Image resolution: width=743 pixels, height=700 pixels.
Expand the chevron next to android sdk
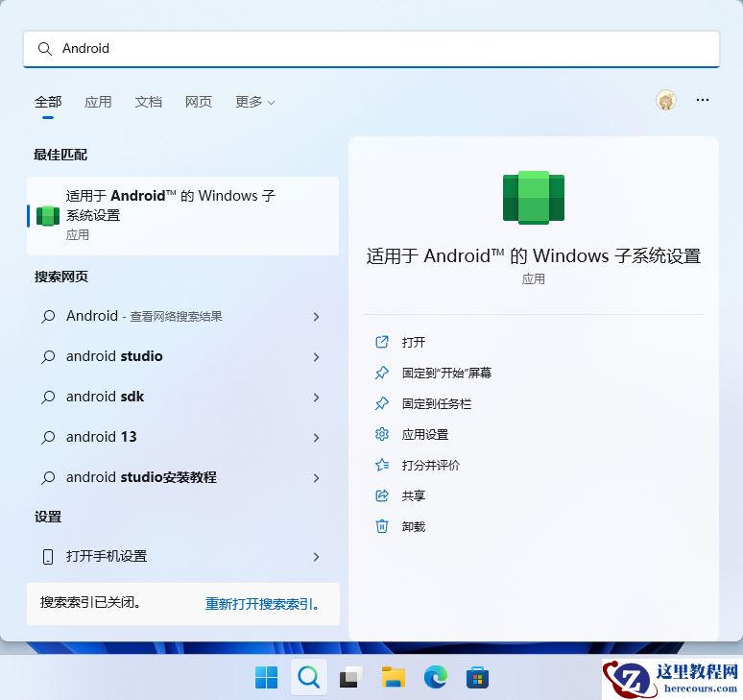click(x=316, y=398)
